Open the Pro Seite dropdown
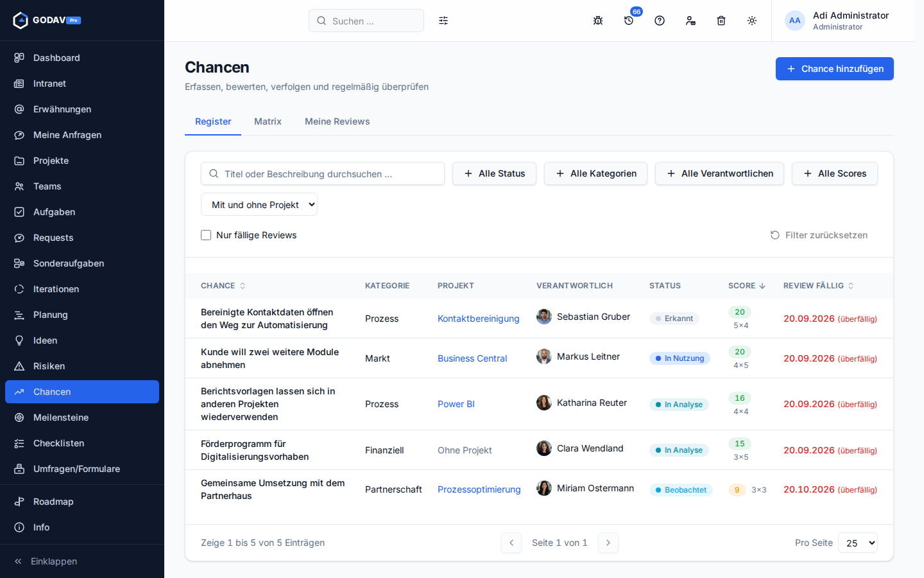Screen dimensions: 924x578 coord(858,543)
